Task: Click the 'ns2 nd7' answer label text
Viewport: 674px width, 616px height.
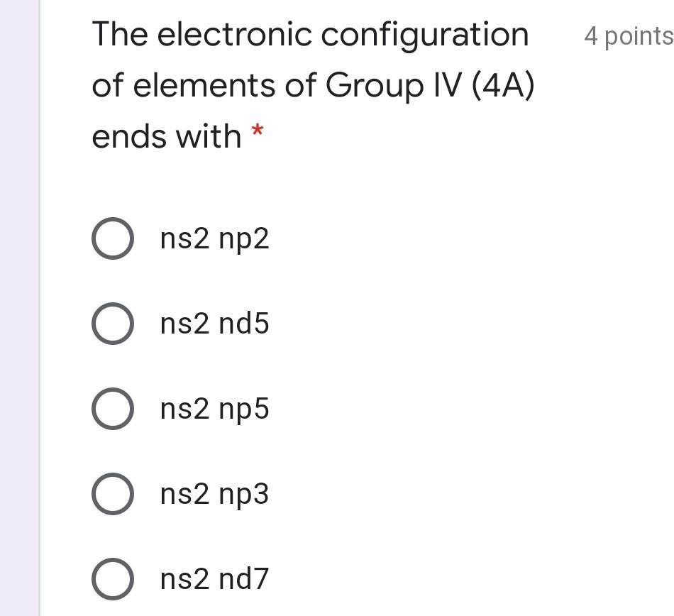Action: click(x=214, y=579)
